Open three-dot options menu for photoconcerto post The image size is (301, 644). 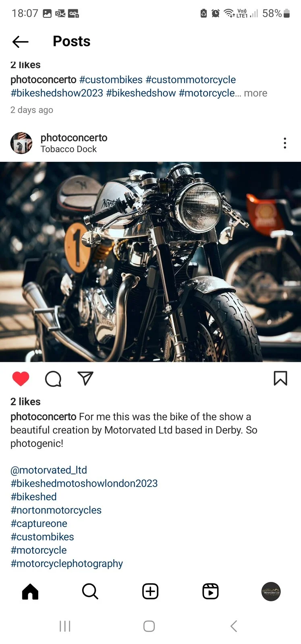pyautogui.click(x=285, y=143)
